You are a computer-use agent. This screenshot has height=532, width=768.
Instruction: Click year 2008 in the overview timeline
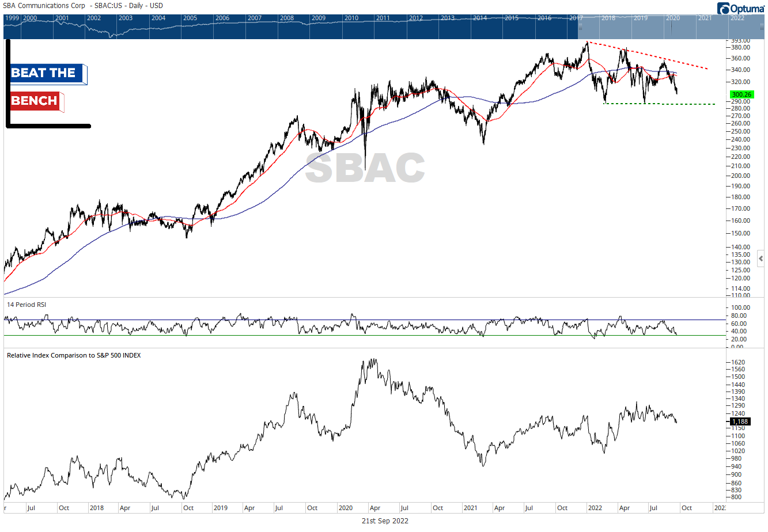tap(287, 18)
